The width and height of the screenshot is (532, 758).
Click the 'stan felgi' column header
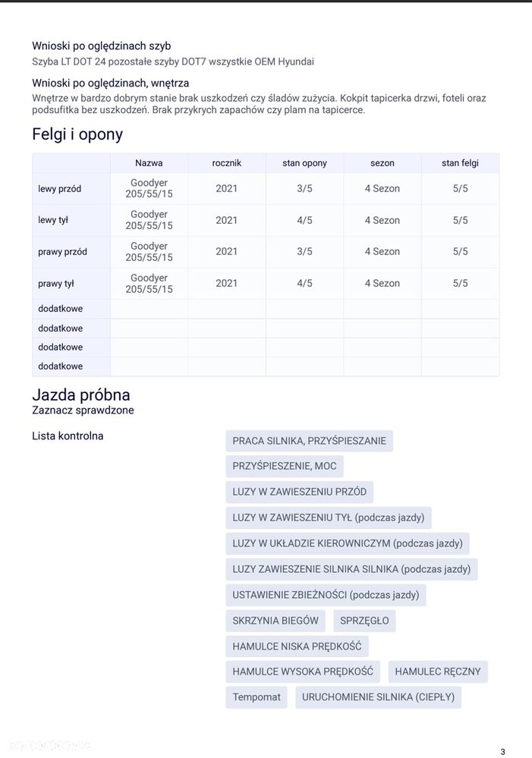click(460, 163)
